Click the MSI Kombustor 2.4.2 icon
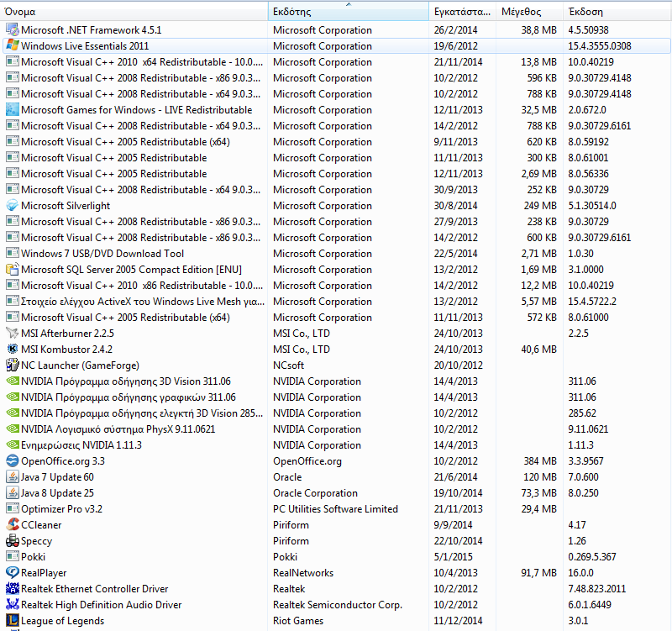 13,350
